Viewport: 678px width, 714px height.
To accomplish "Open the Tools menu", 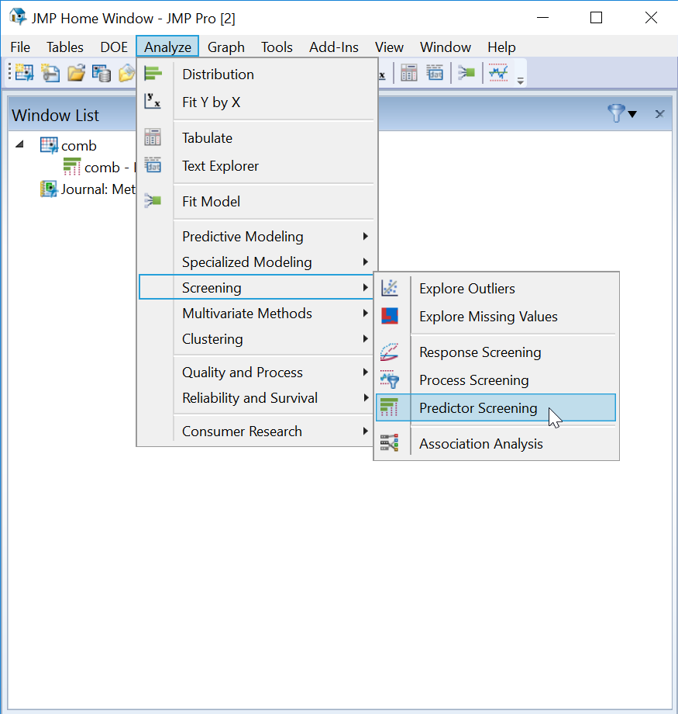I will [277, 47].
